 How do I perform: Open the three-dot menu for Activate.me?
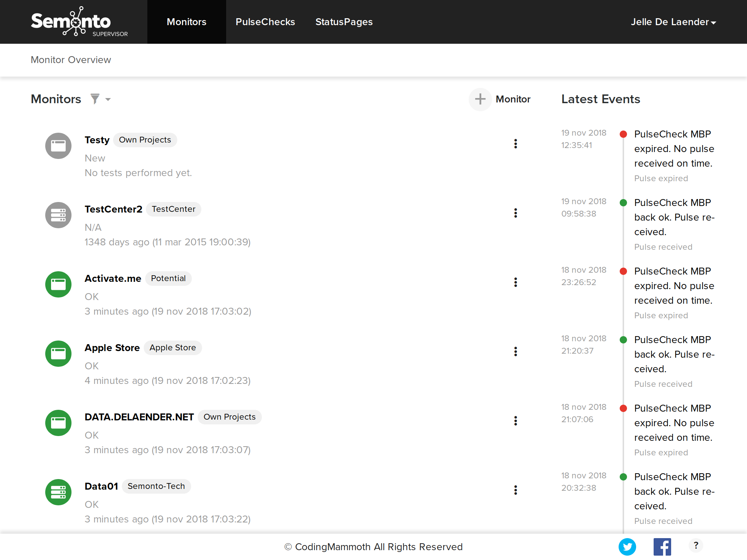pos(515,282)
